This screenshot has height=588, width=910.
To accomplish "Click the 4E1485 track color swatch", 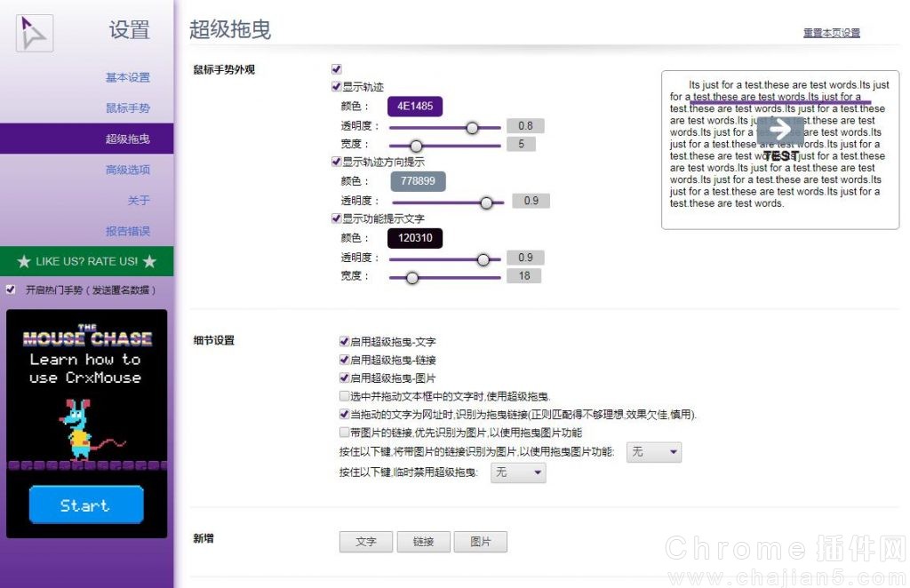I will (415, 107).
